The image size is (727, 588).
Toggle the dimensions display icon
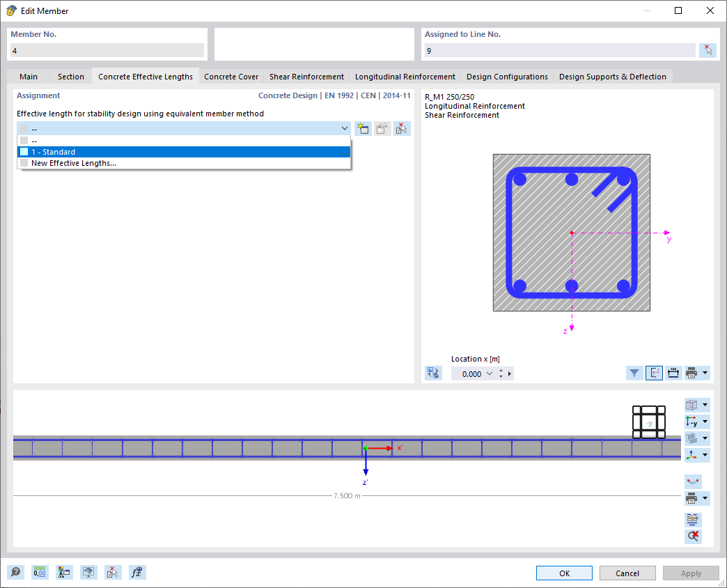point(673,373)
